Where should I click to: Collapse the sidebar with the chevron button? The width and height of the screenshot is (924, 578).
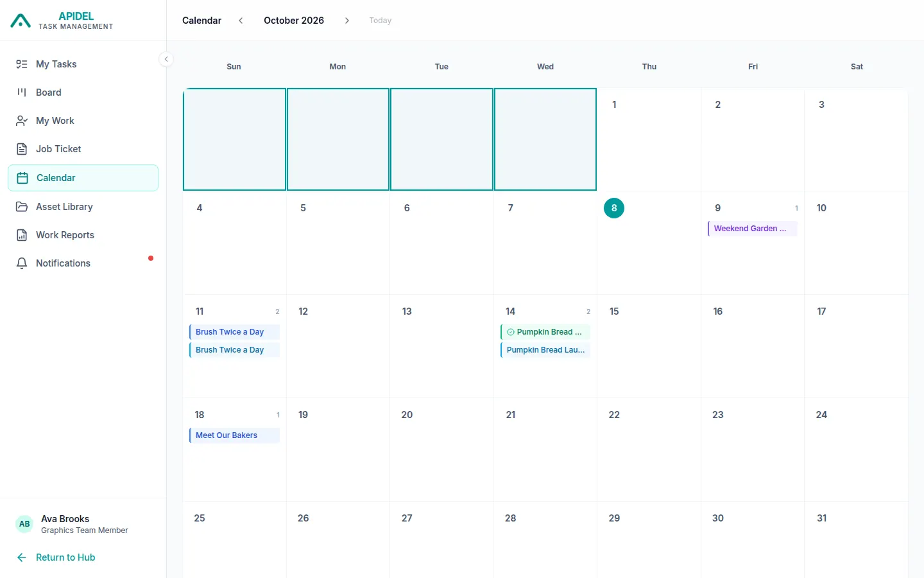coord(166,59)
